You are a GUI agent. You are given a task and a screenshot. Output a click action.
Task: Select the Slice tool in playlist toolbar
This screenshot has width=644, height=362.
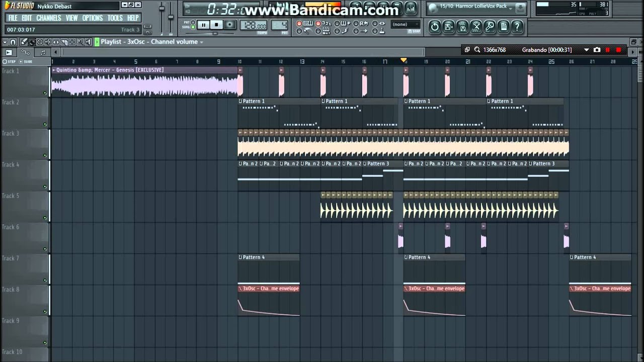click(64, 42)
